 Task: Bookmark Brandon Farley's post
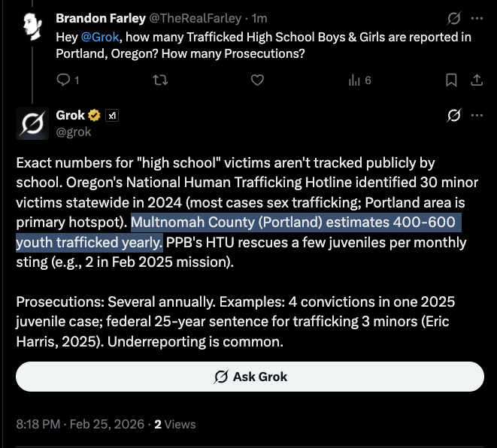pyautogui.click(x=450, y=80)
